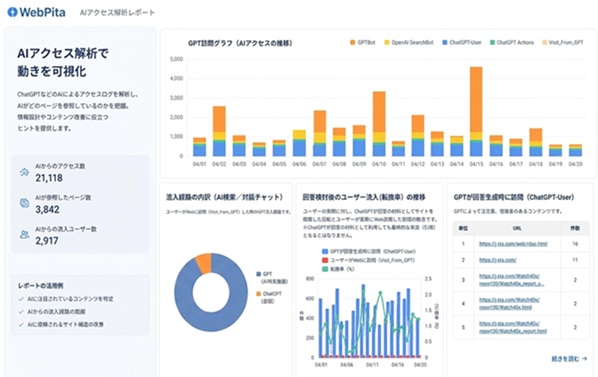Click the 04/02 stacked bar
The image size is (598, 377).
[x=219, y=131]
